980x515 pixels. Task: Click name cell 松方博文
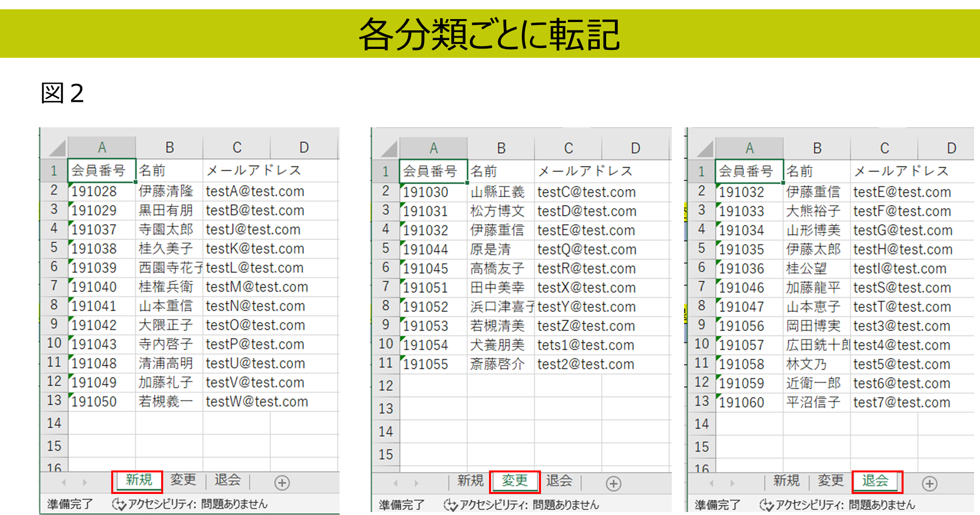(x=501, y=211)
